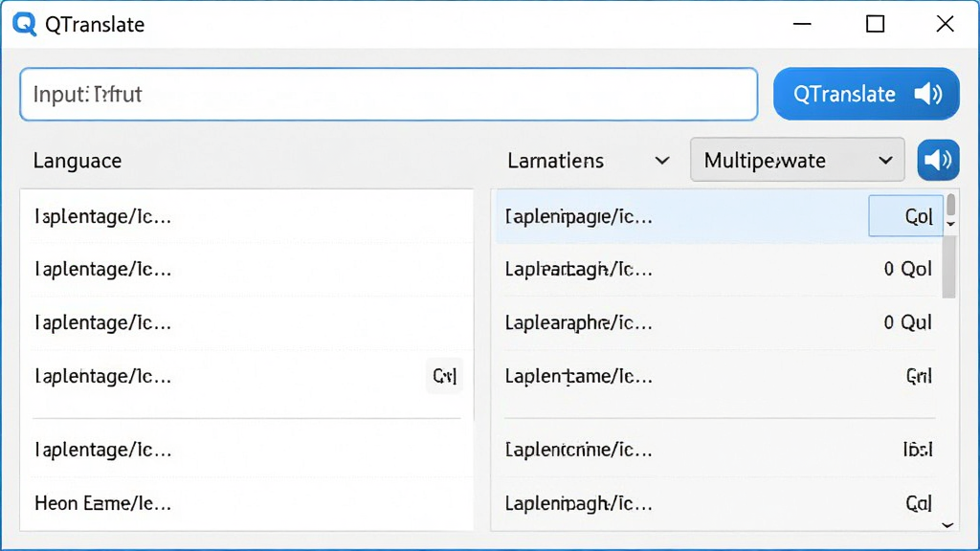
Task: Click the "Ibsl" value
Action: click(x=918, y=450)
